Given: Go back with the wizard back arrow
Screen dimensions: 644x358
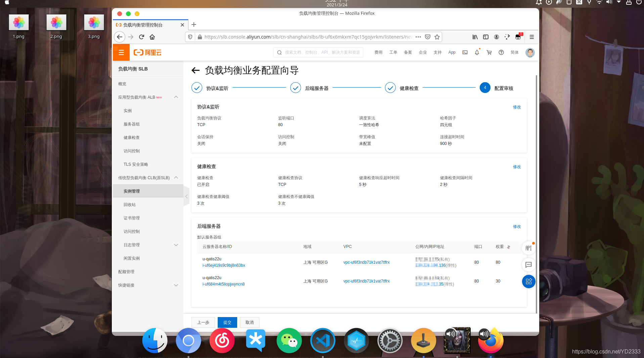Looking at the screenshot, I should 196,70.
